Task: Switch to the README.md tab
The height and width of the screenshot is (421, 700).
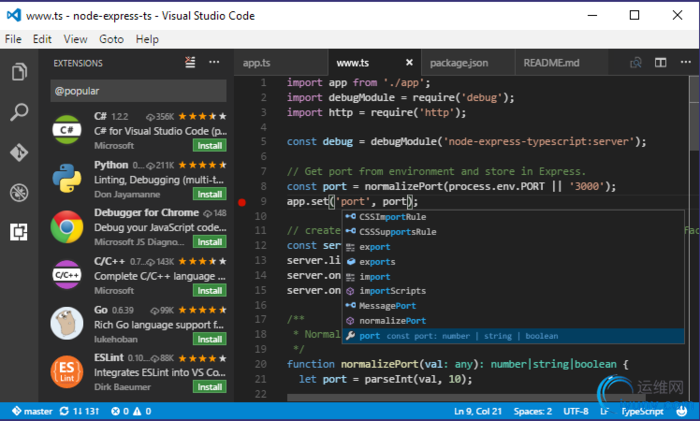Action: (561, 63)
